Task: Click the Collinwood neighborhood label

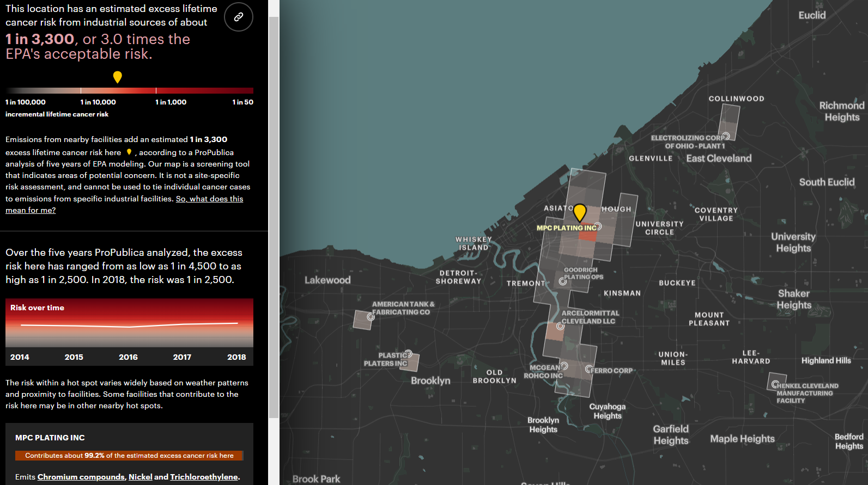Action: 736,99
